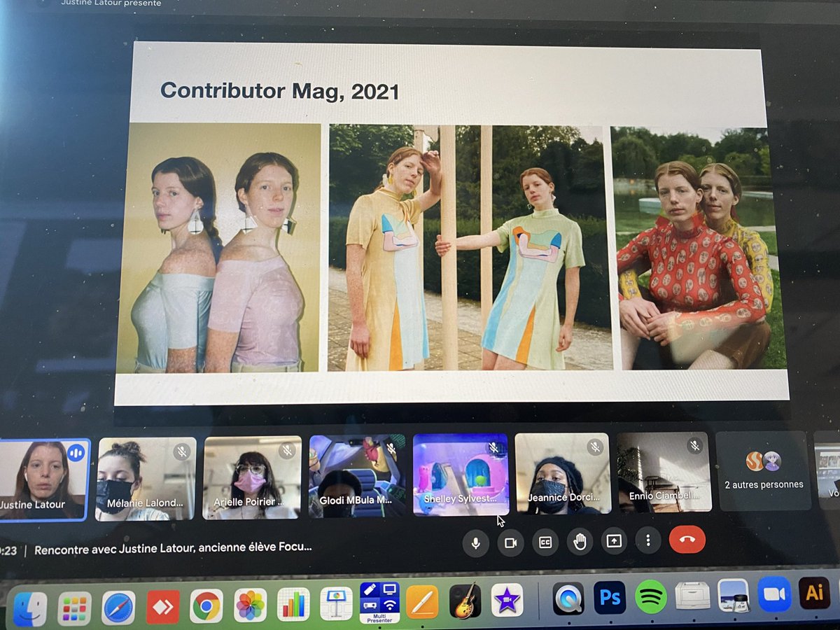Open Pages from the dock
This screenshot has height=630, width=840.
(x=422, y=602)
